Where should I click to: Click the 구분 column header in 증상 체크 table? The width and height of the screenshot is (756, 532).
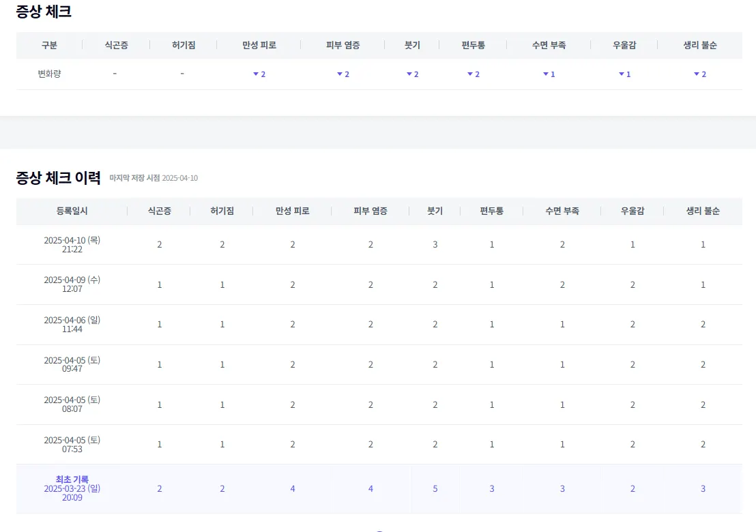pos(49,45)
